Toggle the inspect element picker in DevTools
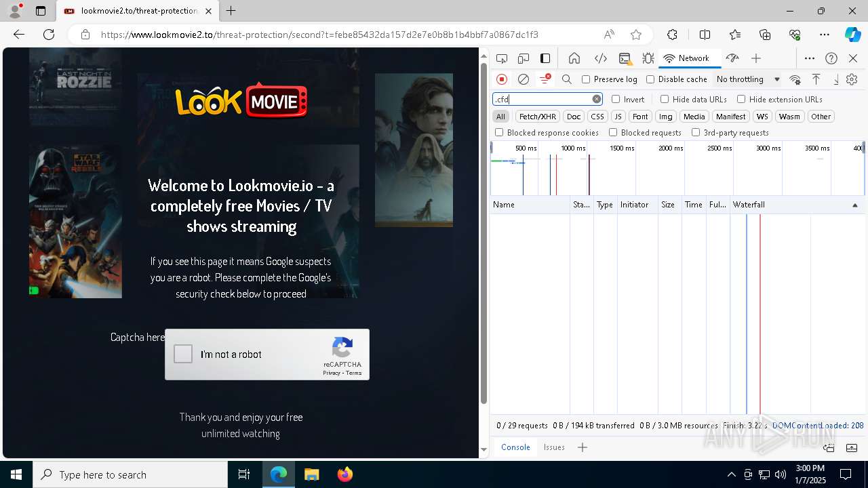Viewport: 868px width, 488px height. 502,58
